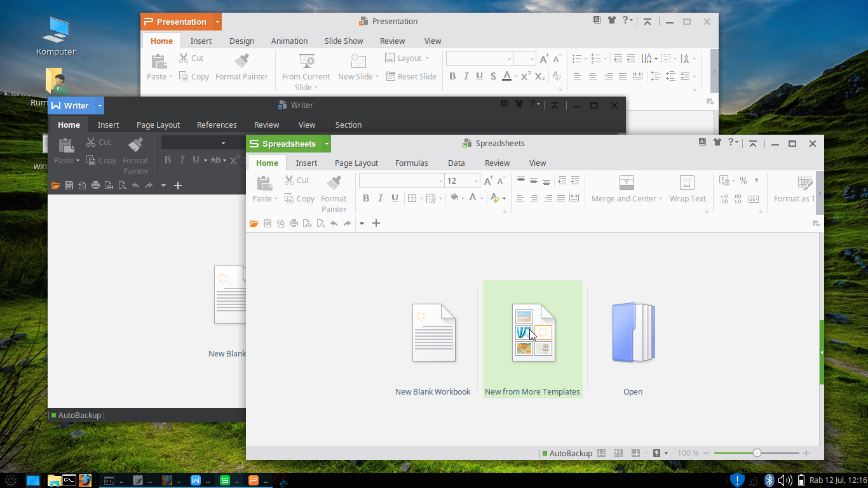Toggle Bold in the Writer ribbon
The image size is (868, 488).
tap(168, 160)
